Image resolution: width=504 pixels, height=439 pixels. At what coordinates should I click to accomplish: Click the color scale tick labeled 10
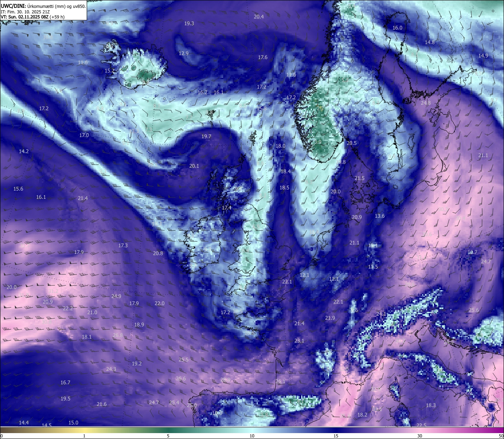point(252,436)
